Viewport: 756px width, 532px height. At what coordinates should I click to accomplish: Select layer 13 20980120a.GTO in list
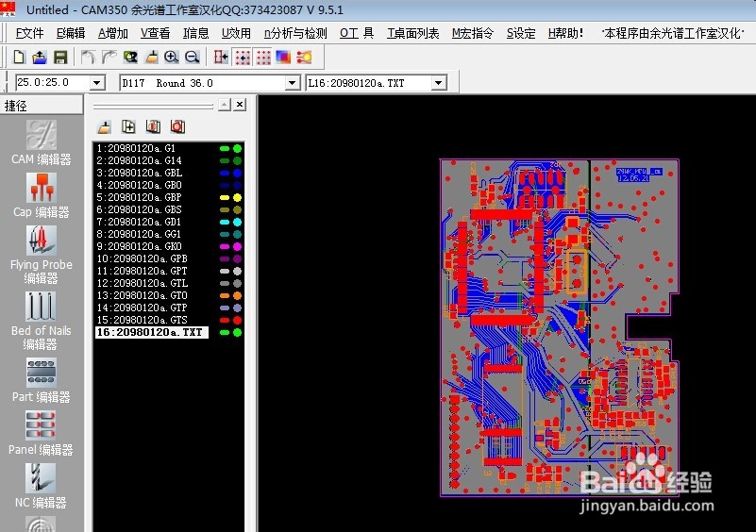click(x=142, y=296)
